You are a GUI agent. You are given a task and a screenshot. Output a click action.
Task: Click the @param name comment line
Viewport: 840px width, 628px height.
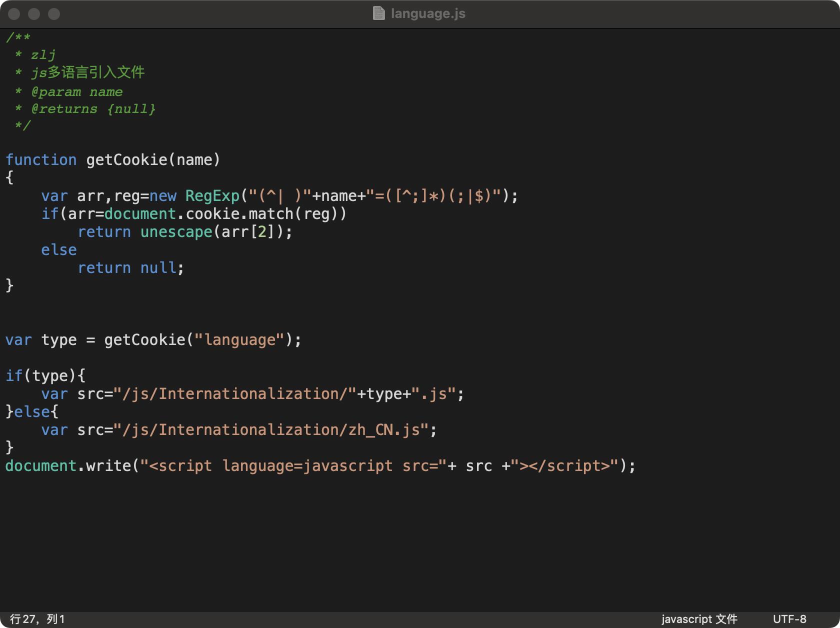(x=76, y=92)
